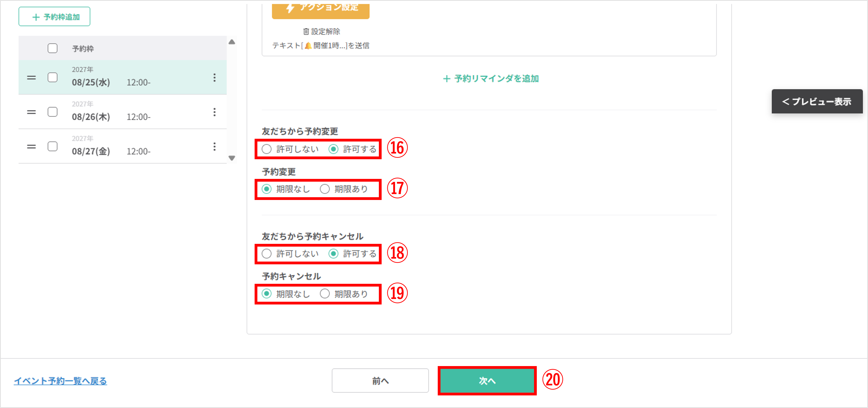Check the 08/25(水) reservation slot checkbox
Image resolution: width=868 pixels, height=408 pixels.
tap(53, 78)
